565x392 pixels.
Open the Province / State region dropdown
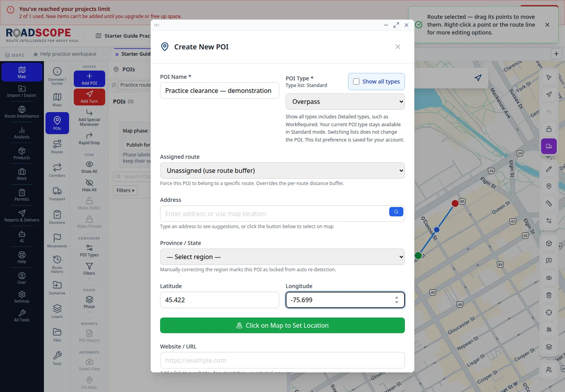pyautogui.click(x=282, y=257)
